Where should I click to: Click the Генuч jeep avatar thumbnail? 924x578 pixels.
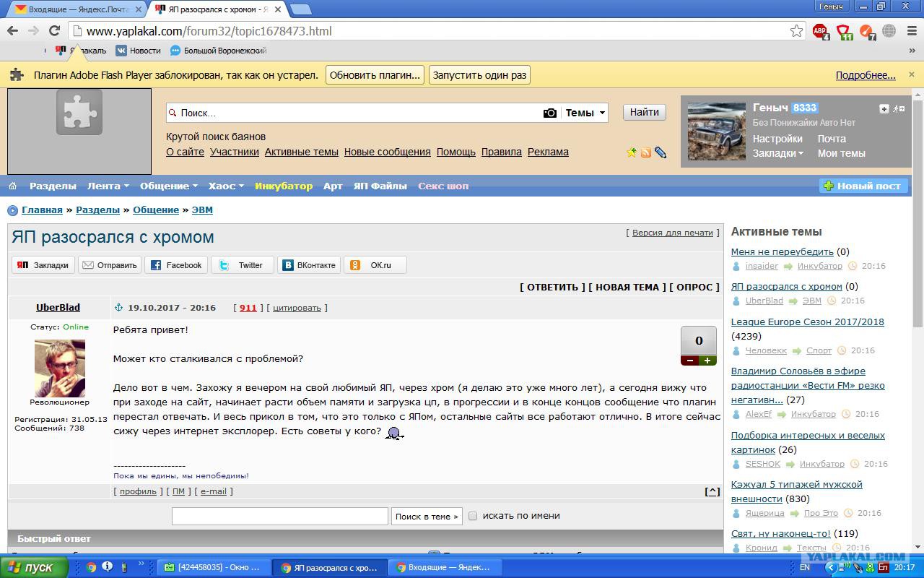pos(716,131)
